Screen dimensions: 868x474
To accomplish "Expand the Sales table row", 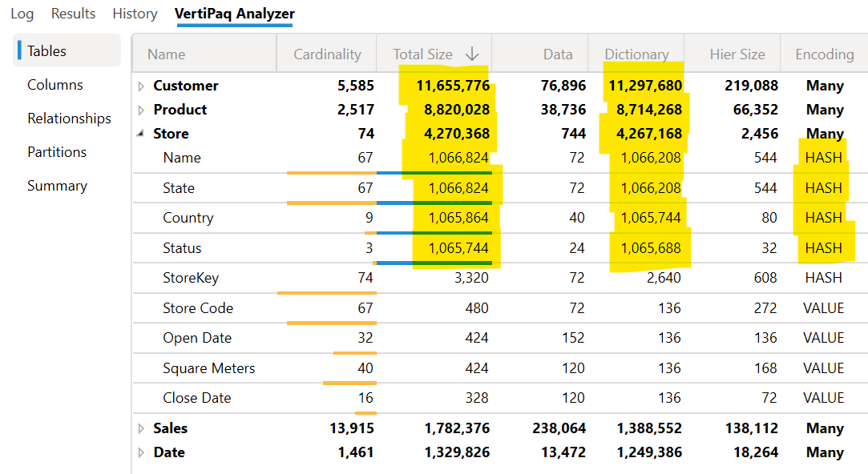I will click(x=141, y=428).
